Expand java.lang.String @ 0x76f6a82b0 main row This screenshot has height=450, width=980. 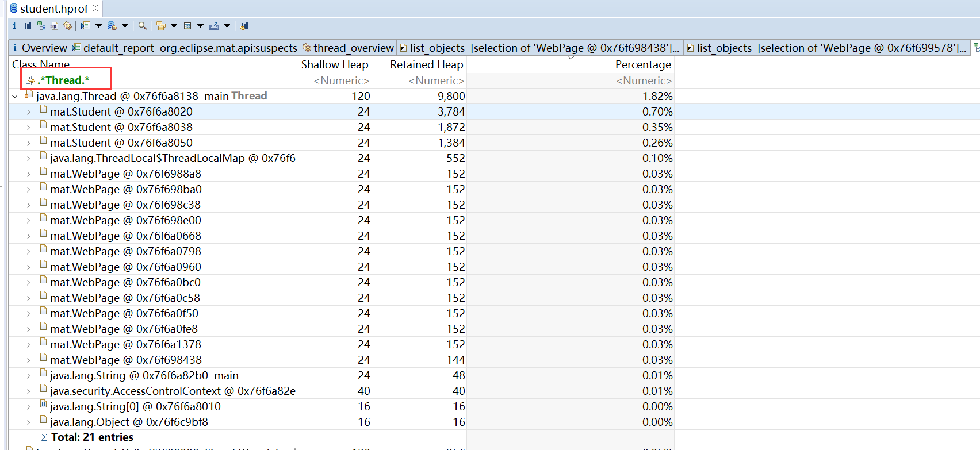click(28, 376)
